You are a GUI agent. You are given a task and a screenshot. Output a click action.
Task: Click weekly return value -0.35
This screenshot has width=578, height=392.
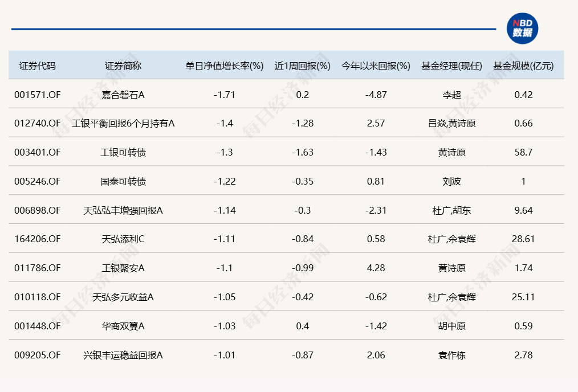pos(303,181)
